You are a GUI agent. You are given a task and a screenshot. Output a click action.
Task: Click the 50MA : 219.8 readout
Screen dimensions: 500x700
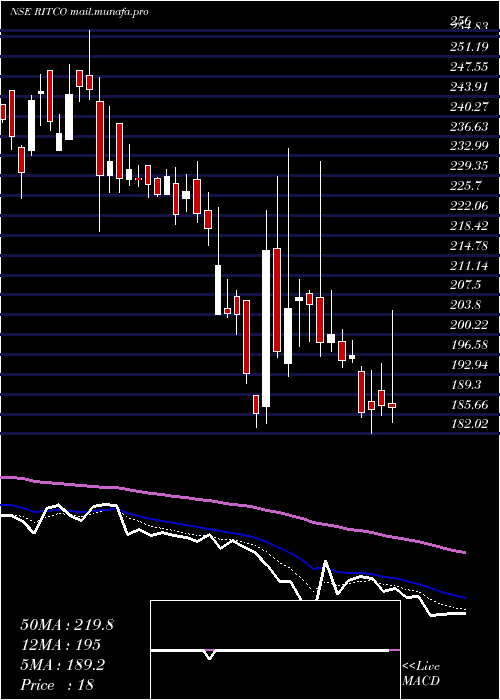tap(67, 625)
